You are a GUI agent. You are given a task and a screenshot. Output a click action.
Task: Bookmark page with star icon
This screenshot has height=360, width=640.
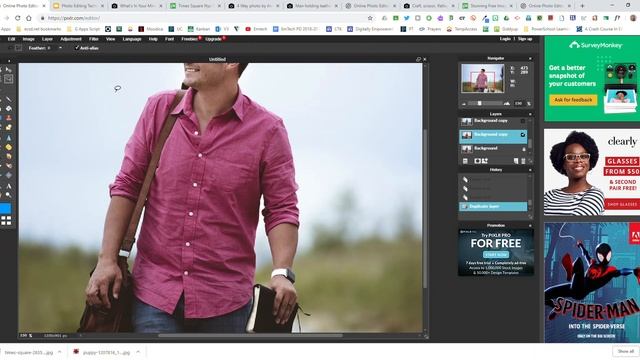[x=370, y=18]
